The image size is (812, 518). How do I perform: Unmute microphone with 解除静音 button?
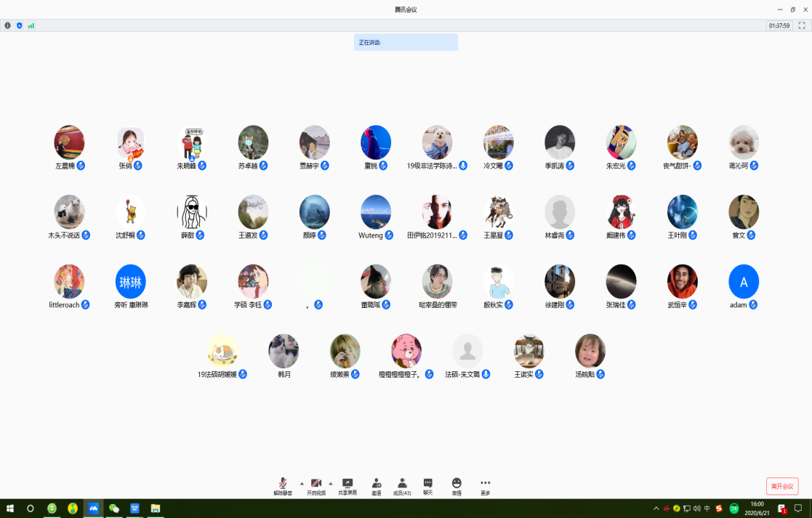click(283, 485)
